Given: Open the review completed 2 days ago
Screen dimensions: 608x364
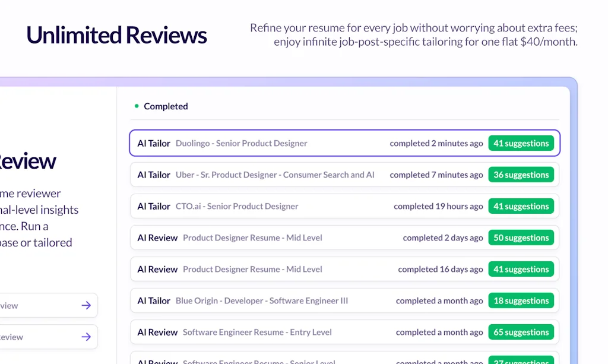Looking at the screenshot, I should click(x=252, y=238).
